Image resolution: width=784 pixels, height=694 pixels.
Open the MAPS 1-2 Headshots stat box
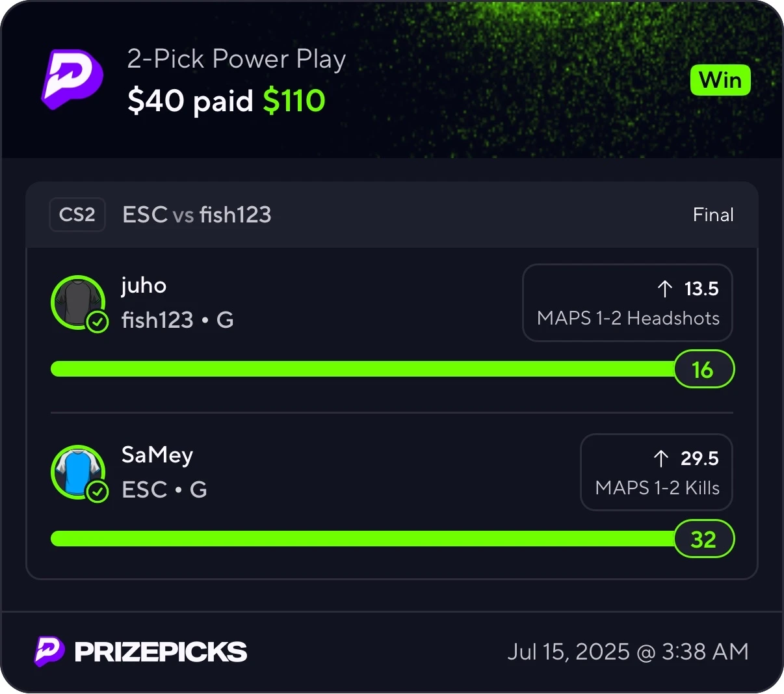(627, 302)
